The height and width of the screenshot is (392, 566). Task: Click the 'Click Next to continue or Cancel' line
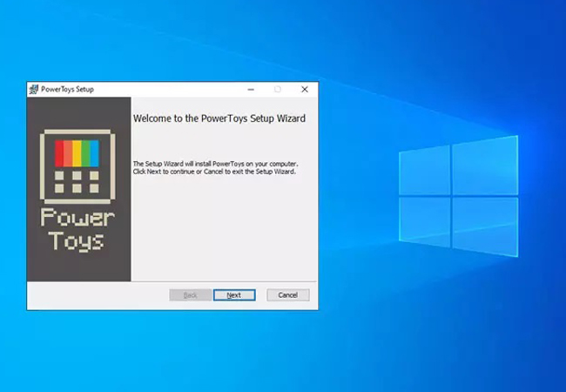(x=214, y=172)
